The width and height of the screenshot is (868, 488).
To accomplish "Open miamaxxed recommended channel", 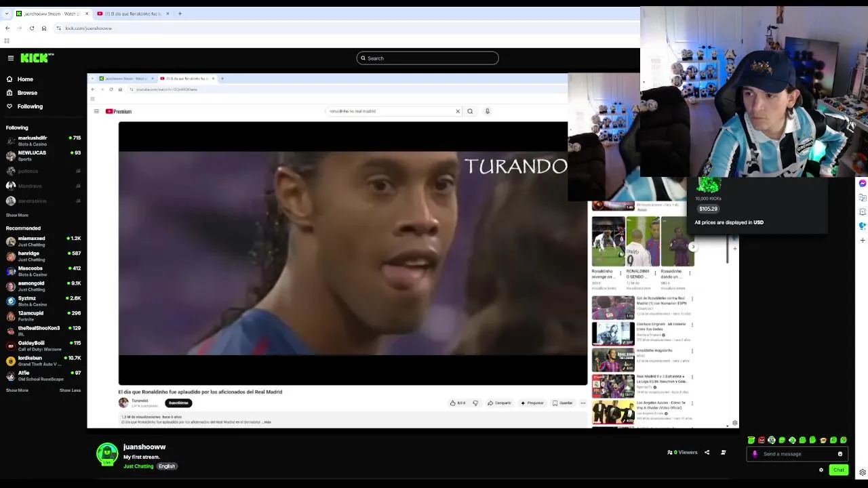I will (43, 241).
